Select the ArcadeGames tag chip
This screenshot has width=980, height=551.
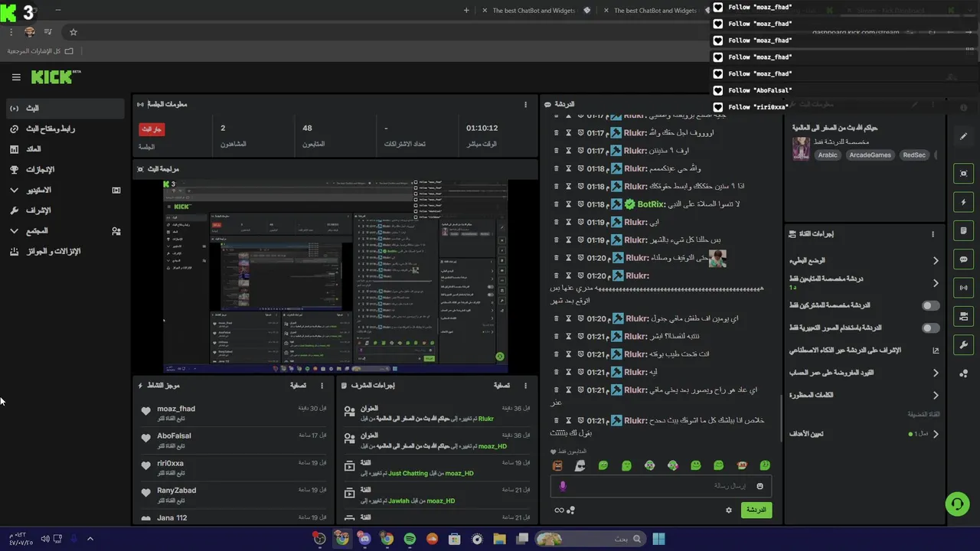[871, 155]
